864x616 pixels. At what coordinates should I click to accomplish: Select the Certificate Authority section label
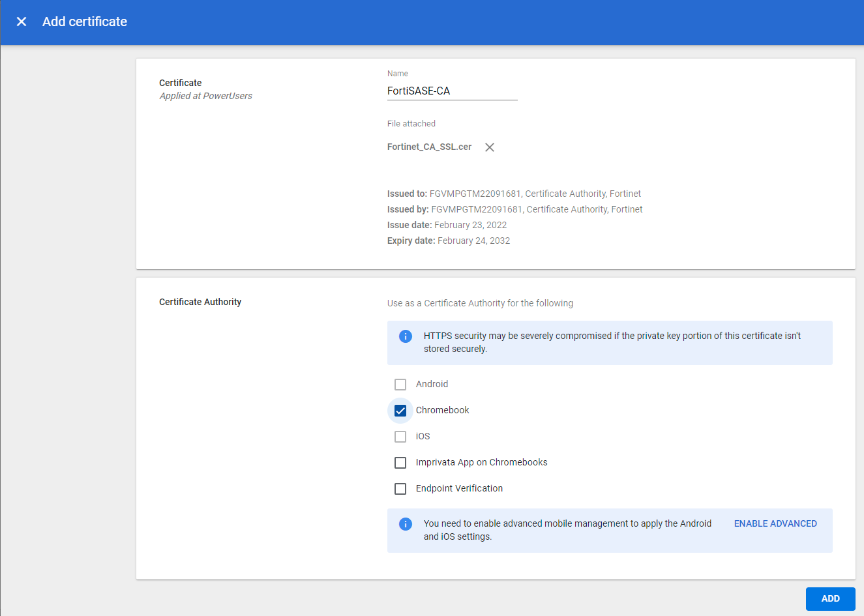coord(200,302)
